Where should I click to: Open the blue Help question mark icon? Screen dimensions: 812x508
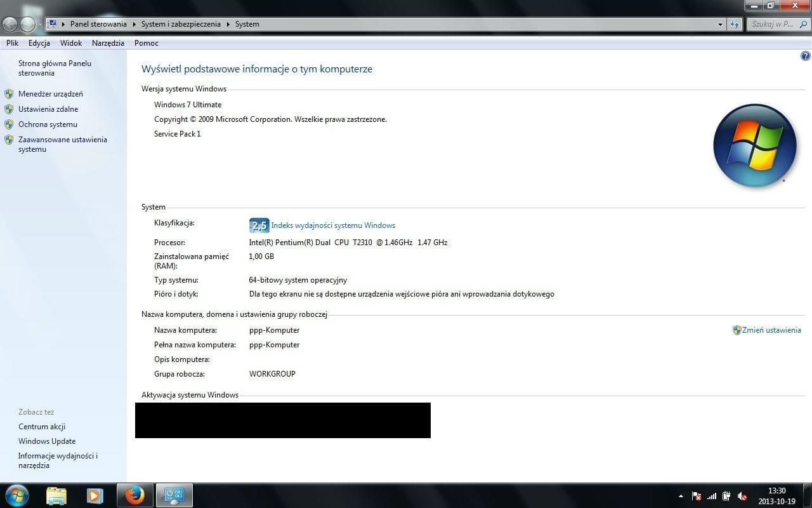(x=806, y=56)
